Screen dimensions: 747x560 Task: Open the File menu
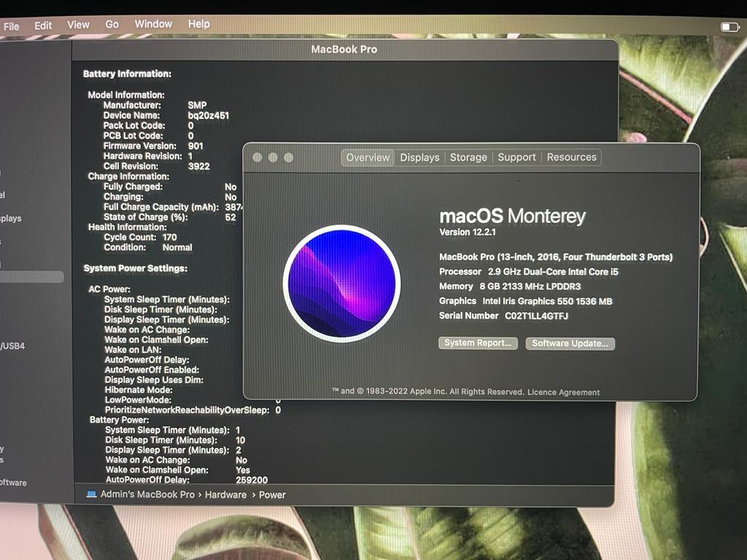coord(11,26)
